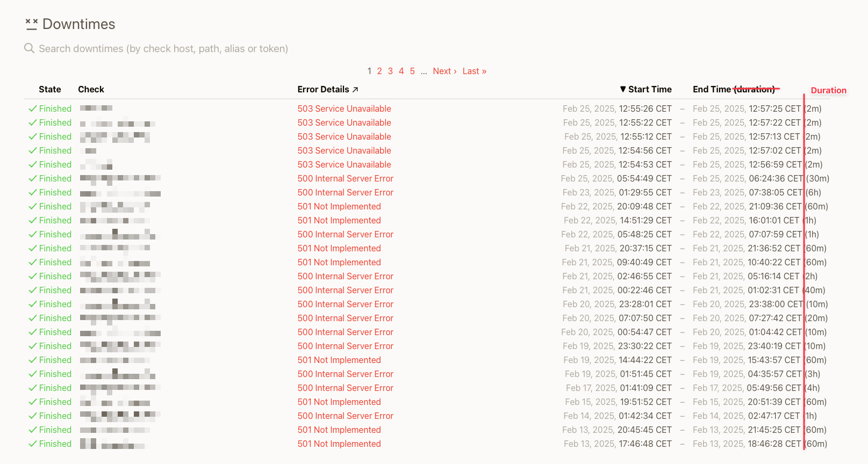This screenshot has height=464, width=868.
Task: Open 501 Not Implemented error at 20:09:48
Action: pyautogui.click(x=339, y=206)
